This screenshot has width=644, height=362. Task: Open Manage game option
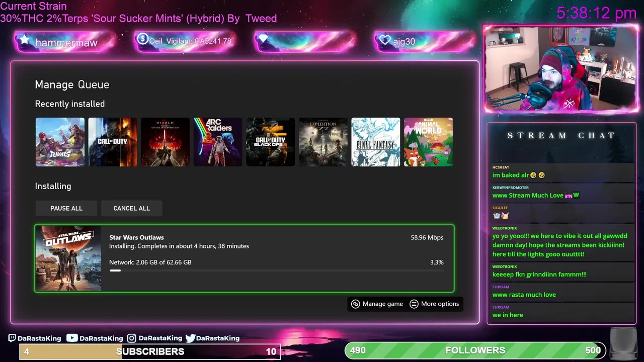coord(377,304)
